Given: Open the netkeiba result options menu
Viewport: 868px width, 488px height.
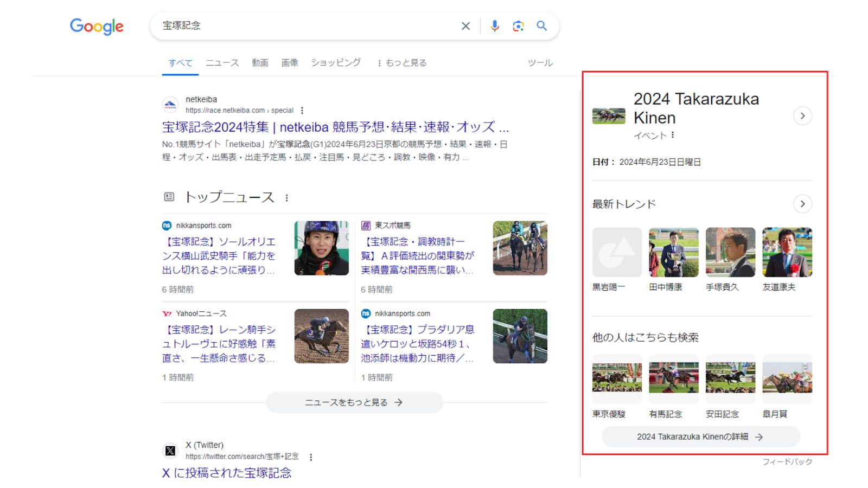Looking at the screenshot, I should 302,111.
